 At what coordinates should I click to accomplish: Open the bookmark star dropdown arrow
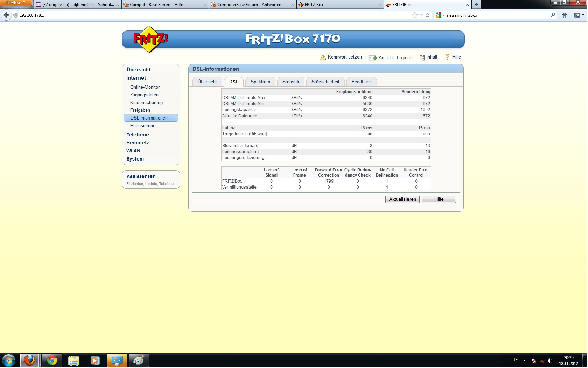tap(421, 15)
